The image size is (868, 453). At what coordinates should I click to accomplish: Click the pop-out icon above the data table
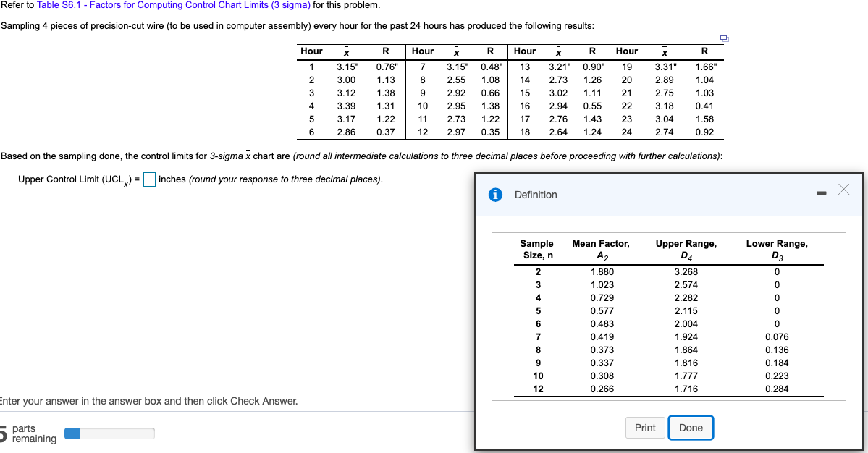tap(724, 38)
